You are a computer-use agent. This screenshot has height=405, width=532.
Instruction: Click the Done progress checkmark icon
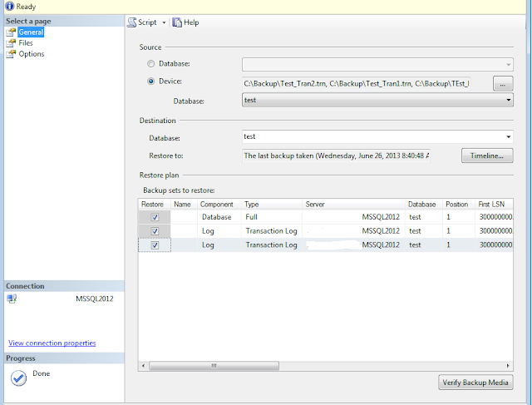[x=18, y=378]
